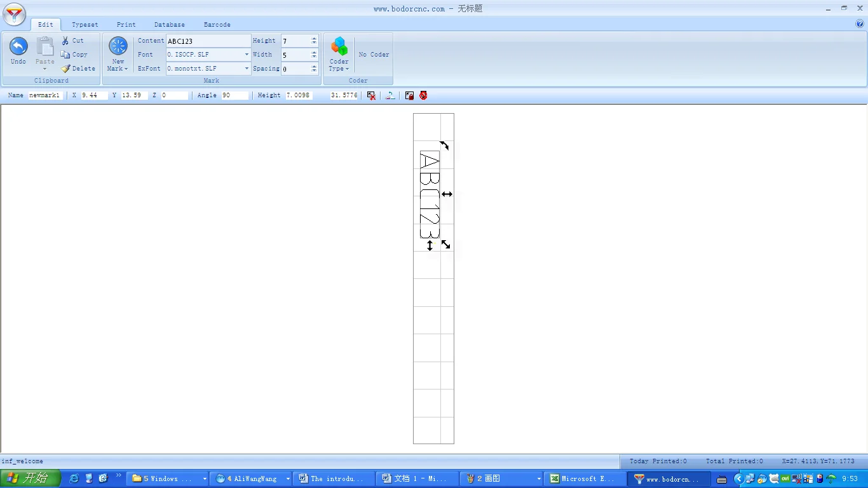This screenshot has height=488, width=868.
Task: Click the Z coordinate field
Action: click(174, 95)
